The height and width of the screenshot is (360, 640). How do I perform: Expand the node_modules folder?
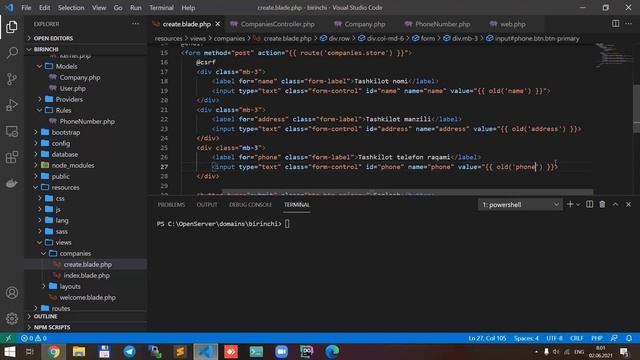(x=73, y=165)
